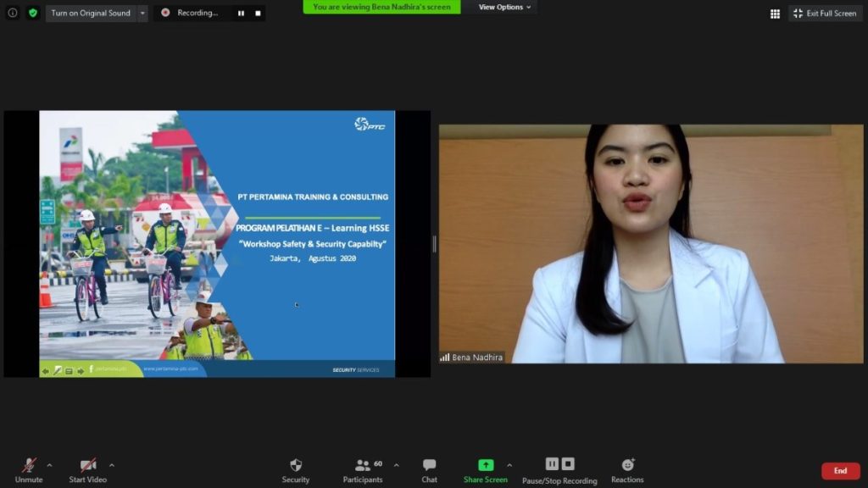Click the screen-sharing notification banner
The height and width of the screenshot is (488, 868).
(x=381, y=7)
